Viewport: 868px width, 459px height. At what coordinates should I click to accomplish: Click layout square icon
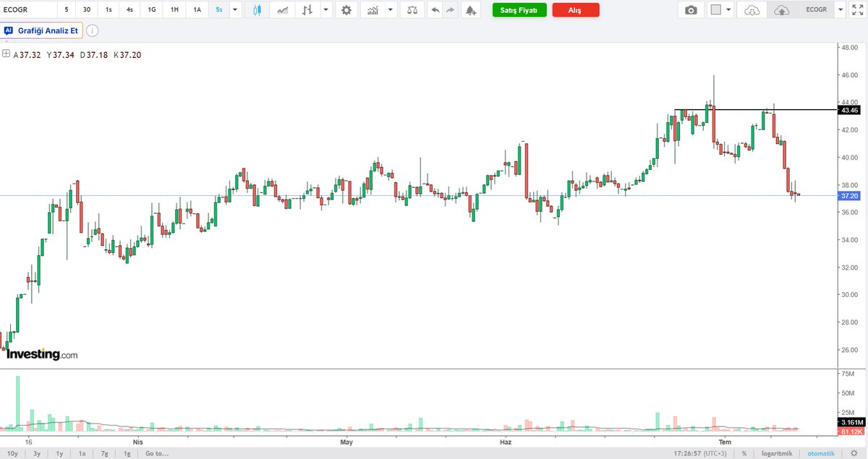(715, 10)
